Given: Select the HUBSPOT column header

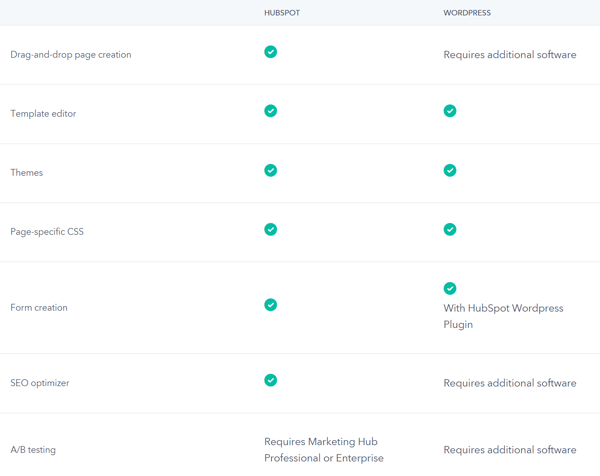Looking at the screenshot, I should tap(282, 13).
